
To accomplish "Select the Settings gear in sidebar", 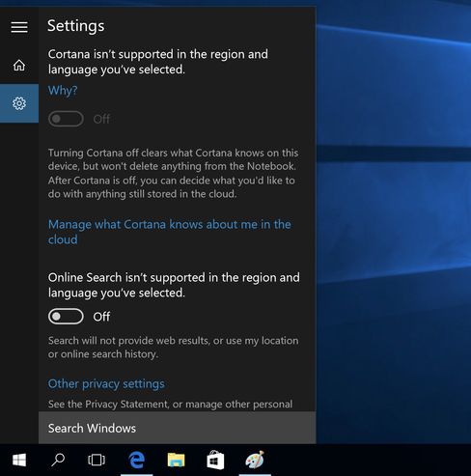I will [x=19, y=103].
